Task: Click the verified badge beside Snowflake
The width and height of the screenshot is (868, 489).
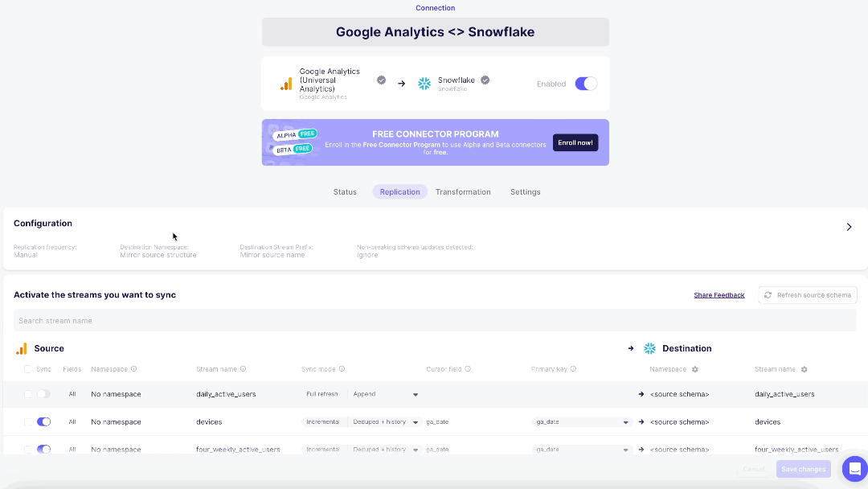Action: (x=485, y=80)
